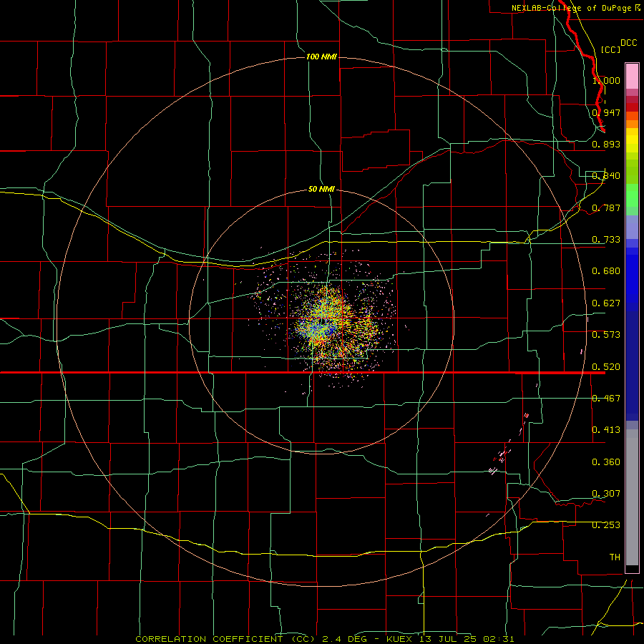Click the 0.360 legend value
The height and width of the screenshot is (644, 644).
[x=606, y=462]
